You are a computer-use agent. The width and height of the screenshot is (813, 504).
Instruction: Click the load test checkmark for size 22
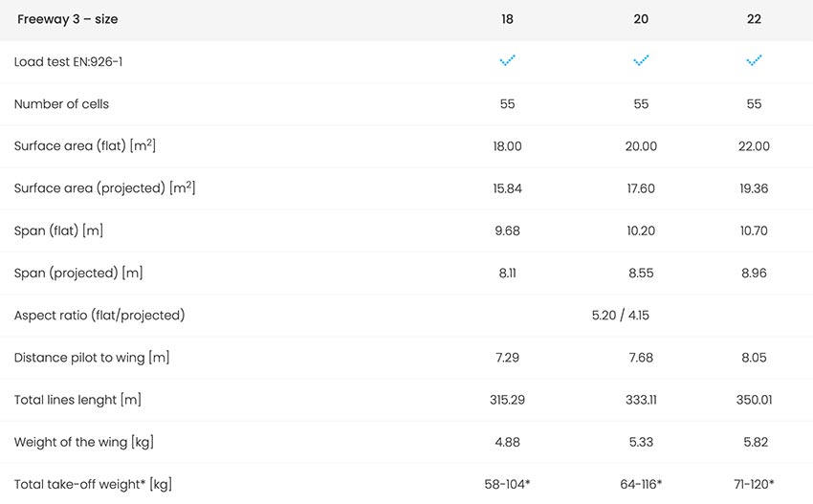(x=754, y=60)
